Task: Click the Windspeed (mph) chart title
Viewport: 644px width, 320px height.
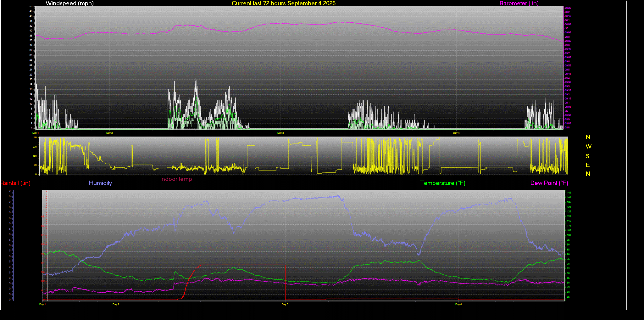Action: [69, 3]
